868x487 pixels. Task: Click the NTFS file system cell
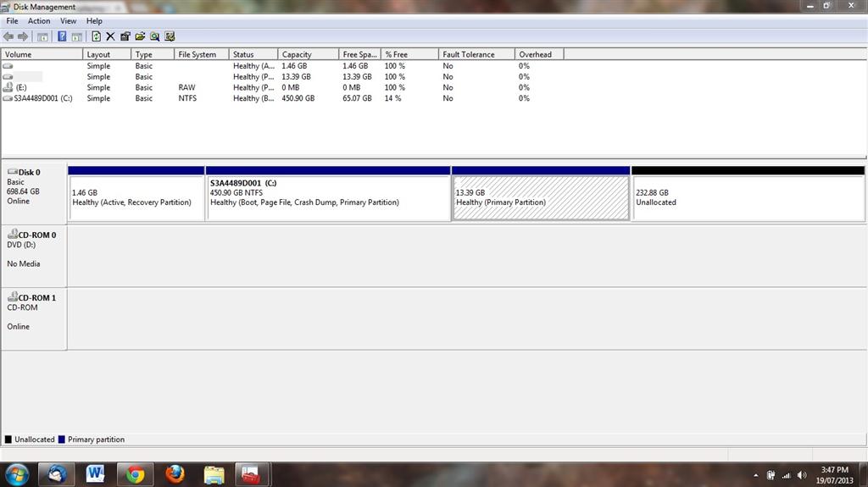[187, 98]
